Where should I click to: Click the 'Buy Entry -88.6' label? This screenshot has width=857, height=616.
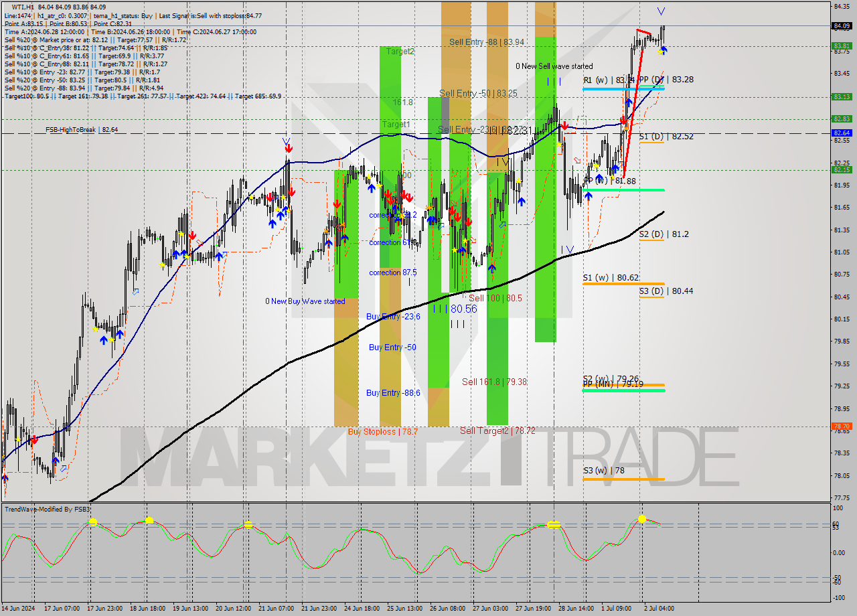click(x=393, y=392)
